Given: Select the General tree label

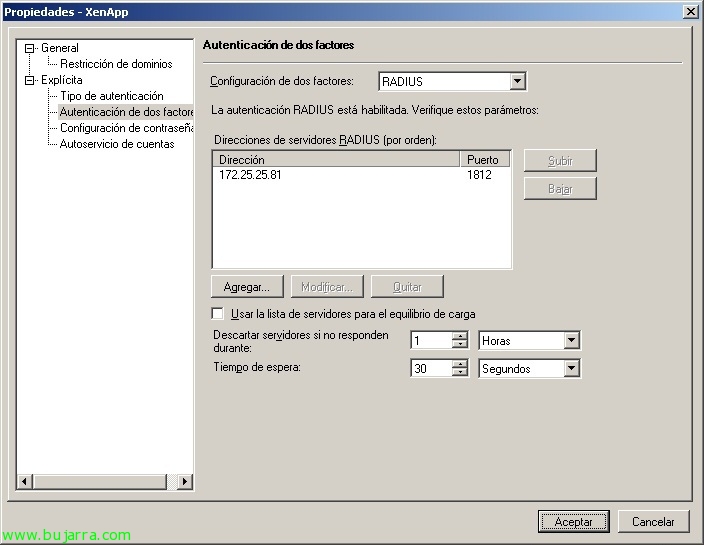Looking at the screenshot, I should point(60,48).
